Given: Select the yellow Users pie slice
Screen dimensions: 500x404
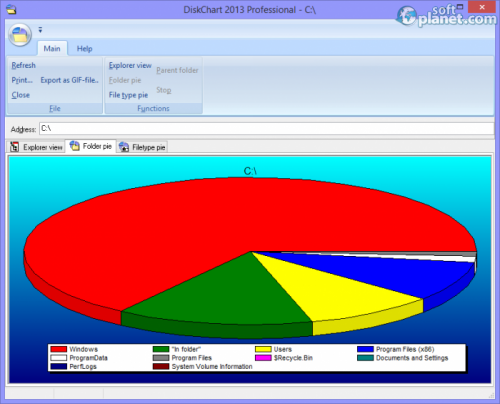Looking at the screenshot, I should (333, 293).
